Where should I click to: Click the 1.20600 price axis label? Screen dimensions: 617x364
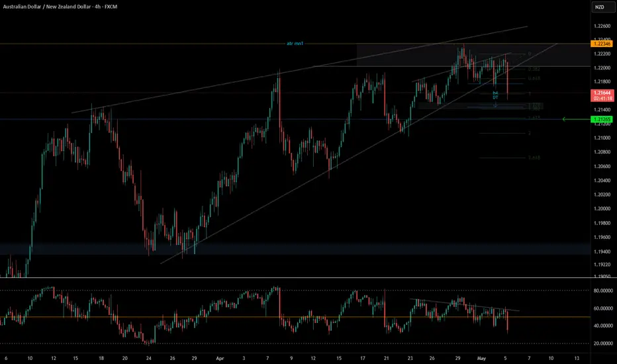point(602,166)
